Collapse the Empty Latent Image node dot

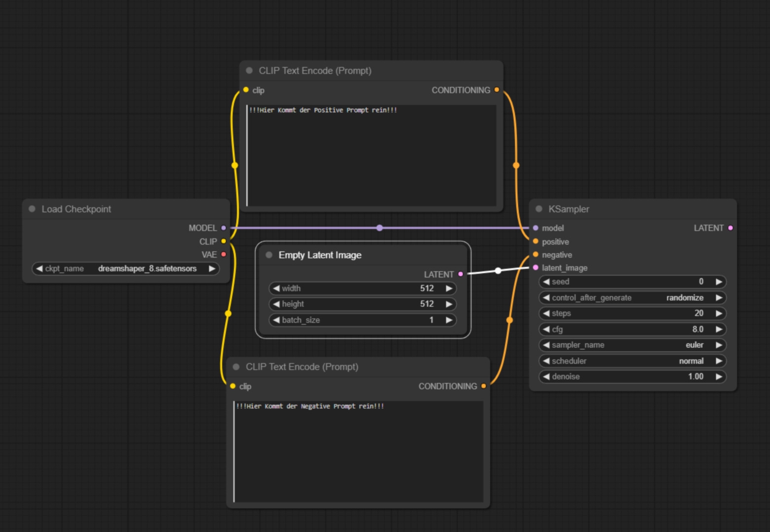pyautogui.click(x=269, y=255)
